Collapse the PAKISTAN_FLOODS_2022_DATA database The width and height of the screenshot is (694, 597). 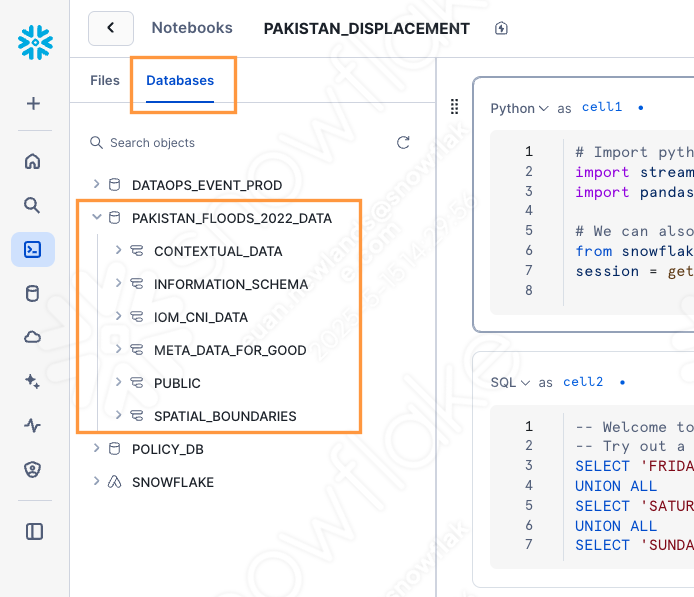point(96,217)
